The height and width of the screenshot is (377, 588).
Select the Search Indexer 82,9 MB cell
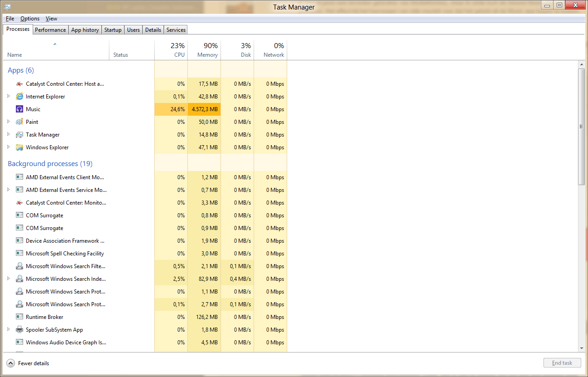(x=204, y=279)
